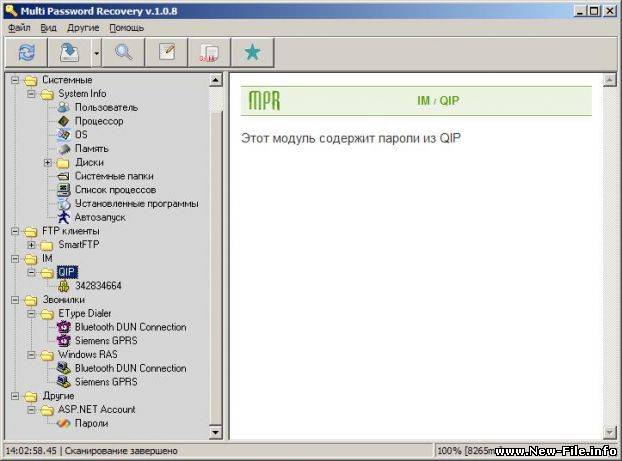Viewport: 622px width, 461px height.
Task: Open the Файл menu
Action: 19,28
